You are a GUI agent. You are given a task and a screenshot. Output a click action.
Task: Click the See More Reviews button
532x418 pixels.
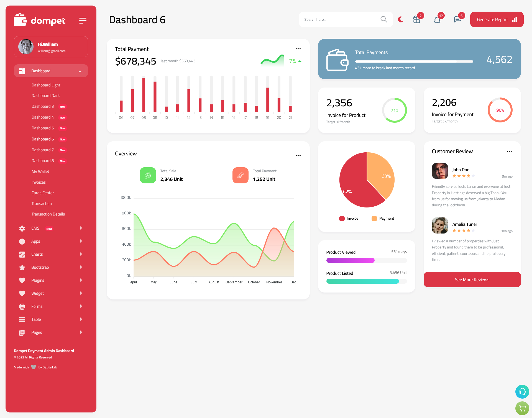coord(472,279)
